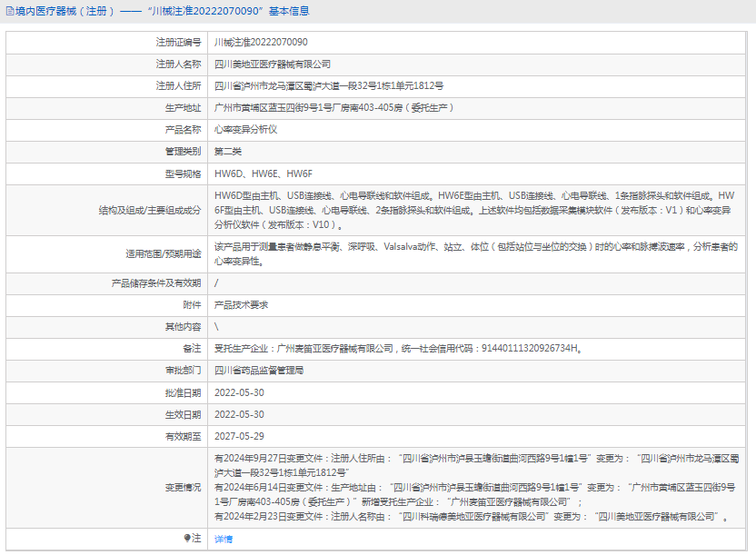Select the 有效期至 label cell
This screenshot has height=555, width=756.
coord(107,437)
